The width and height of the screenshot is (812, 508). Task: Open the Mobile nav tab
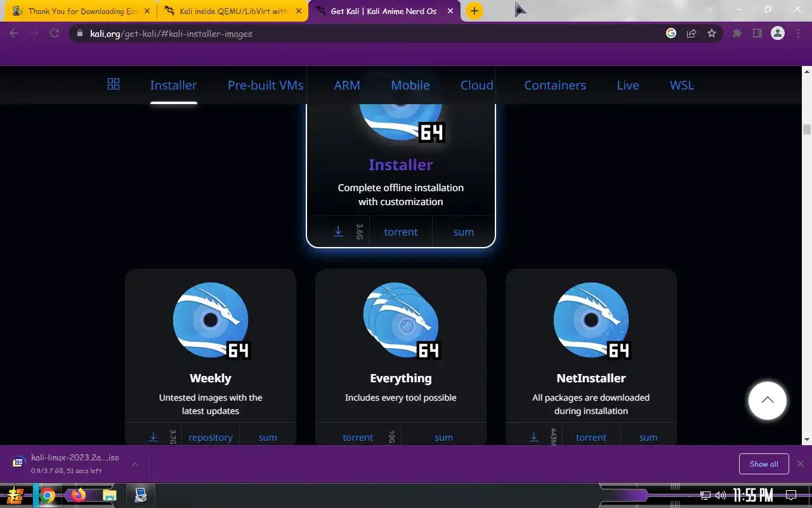tap(410, 85)
